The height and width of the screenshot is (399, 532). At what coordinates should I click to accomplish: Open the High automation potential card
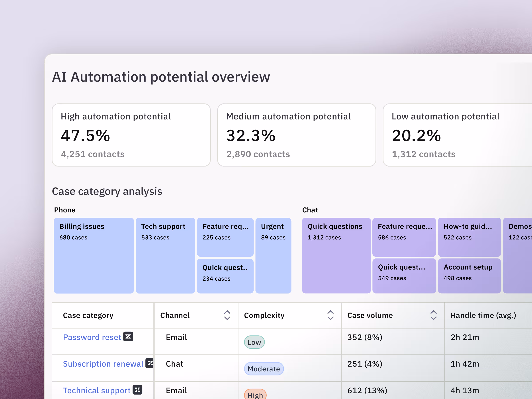[131, 135]
